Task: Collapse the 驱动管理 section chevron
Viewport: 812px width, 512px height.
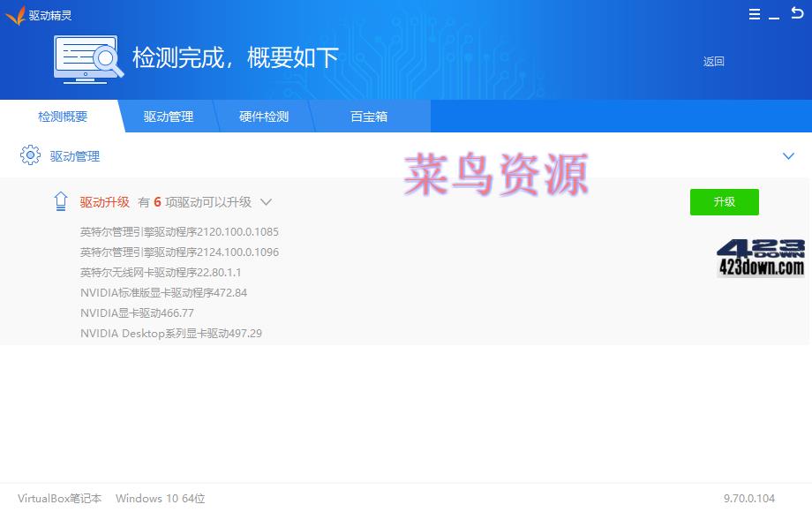Action: point(788,156)
